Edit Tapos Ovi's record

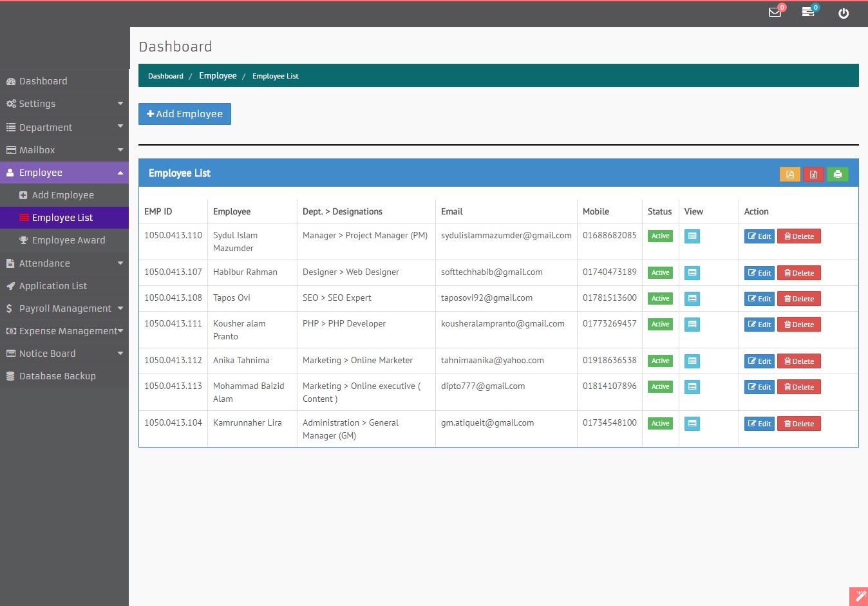(x=759, y=299)
